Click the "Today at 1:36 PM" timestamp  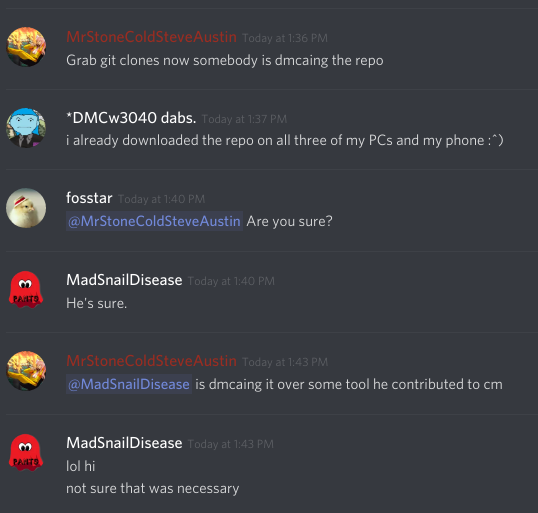point(285,38)
